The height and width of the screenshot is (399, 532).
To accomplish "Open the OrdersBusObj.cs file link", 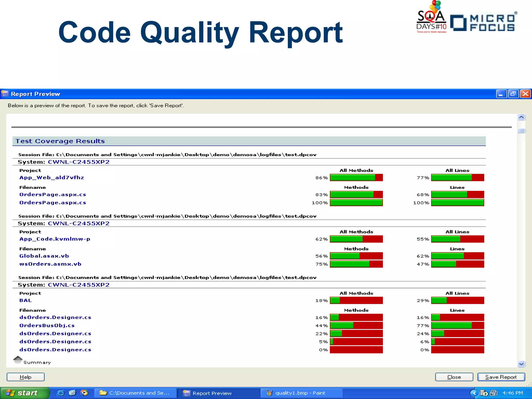I will tap(47, 325).
